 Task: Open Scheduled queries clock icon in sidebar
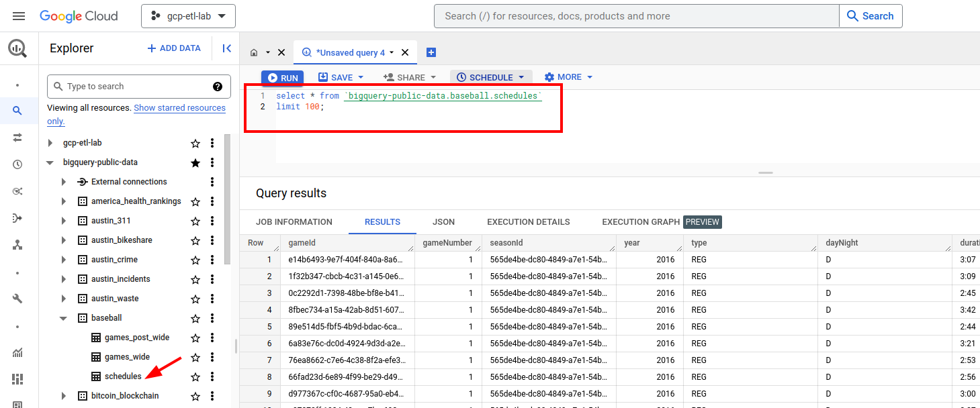tap(17, 164)
